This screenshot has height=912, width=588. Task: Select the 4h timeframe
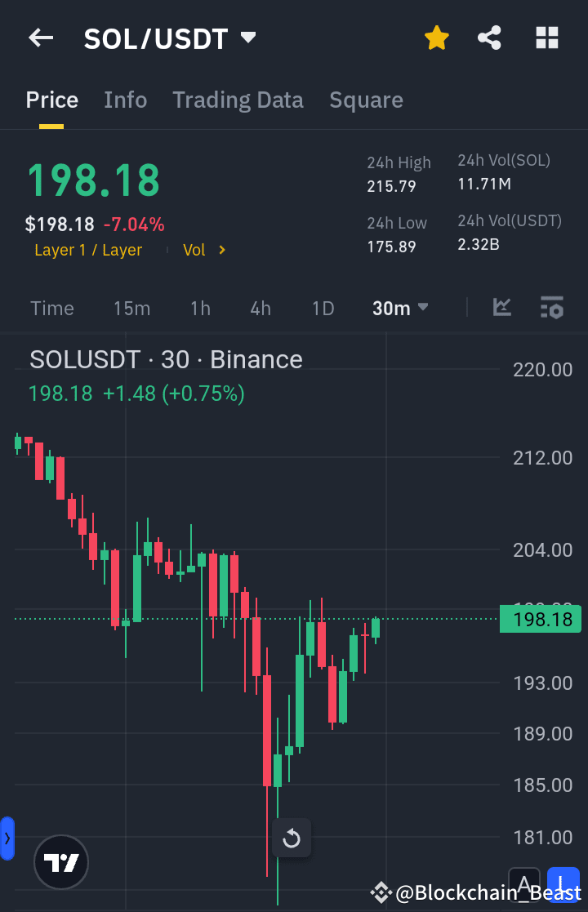coord(260,308)
